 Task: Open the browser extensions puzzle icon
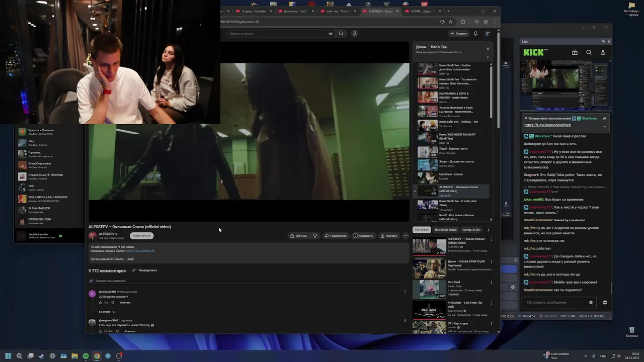click(x=463, y=22)
